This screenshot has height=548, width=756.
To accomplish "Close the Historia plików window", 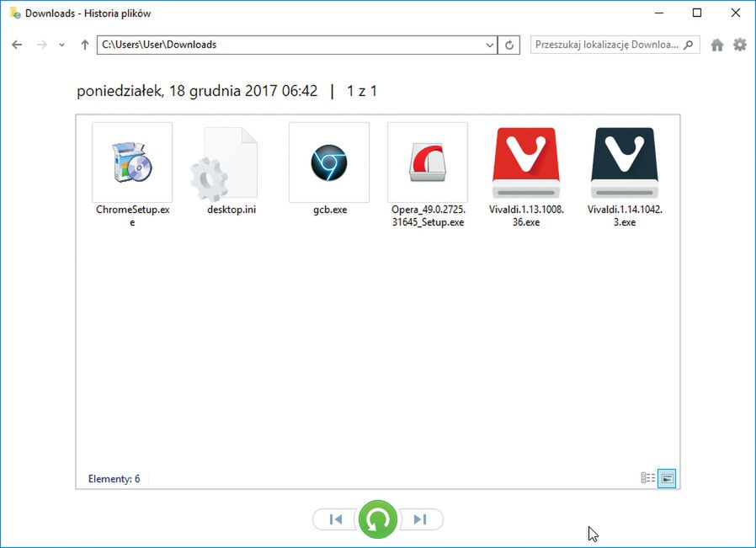I will pyautogui.click(x=735, y=13).
